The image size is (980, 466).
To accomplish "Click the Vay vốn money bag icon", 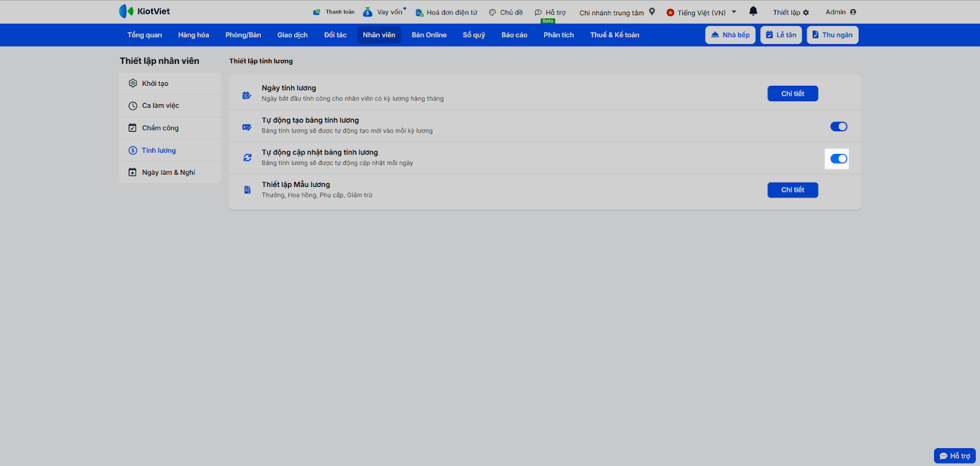I will click(367, 12).
